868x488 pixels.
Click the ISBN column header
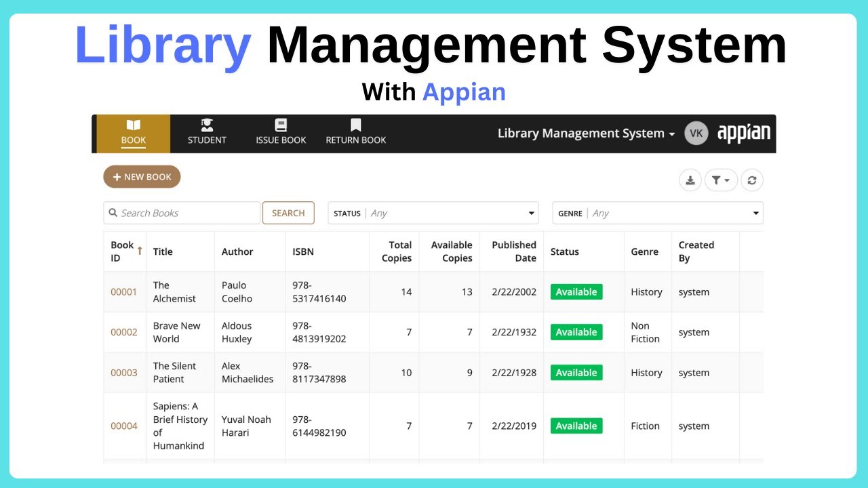[x=303, y=251]
